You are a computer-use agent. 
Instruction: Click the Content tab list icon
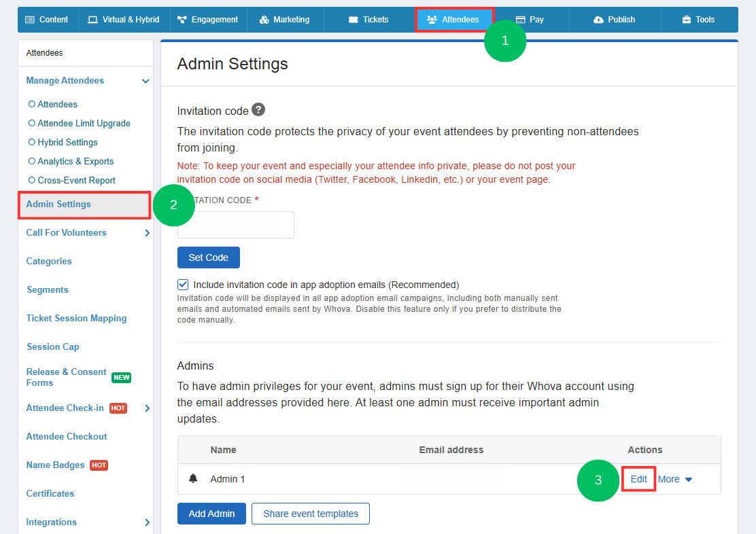click(x=30, y=20)
